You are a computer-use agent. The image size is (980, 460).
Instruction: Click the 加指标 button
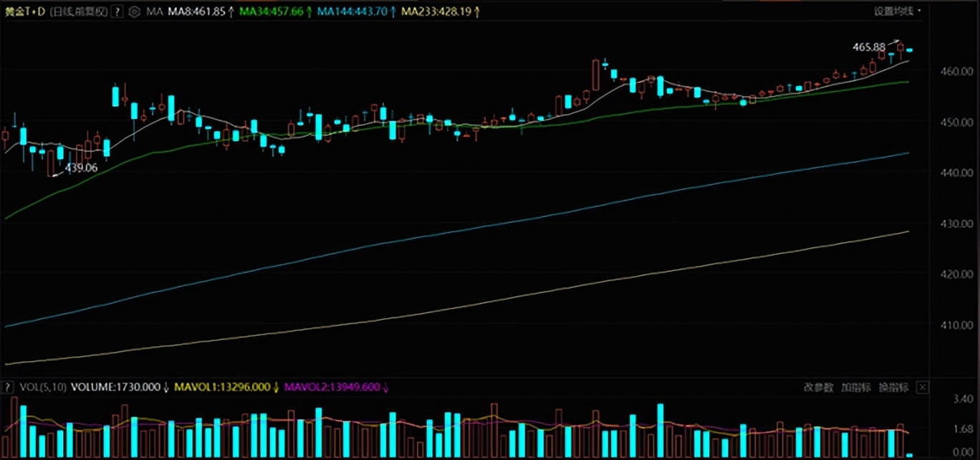[856, 388]
